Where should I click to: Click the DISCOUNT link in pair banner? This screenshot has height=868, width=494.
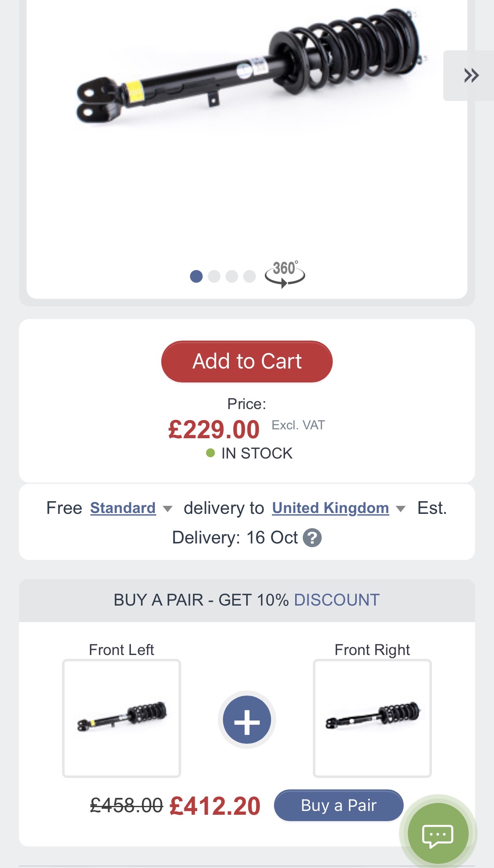pos(337,600)
